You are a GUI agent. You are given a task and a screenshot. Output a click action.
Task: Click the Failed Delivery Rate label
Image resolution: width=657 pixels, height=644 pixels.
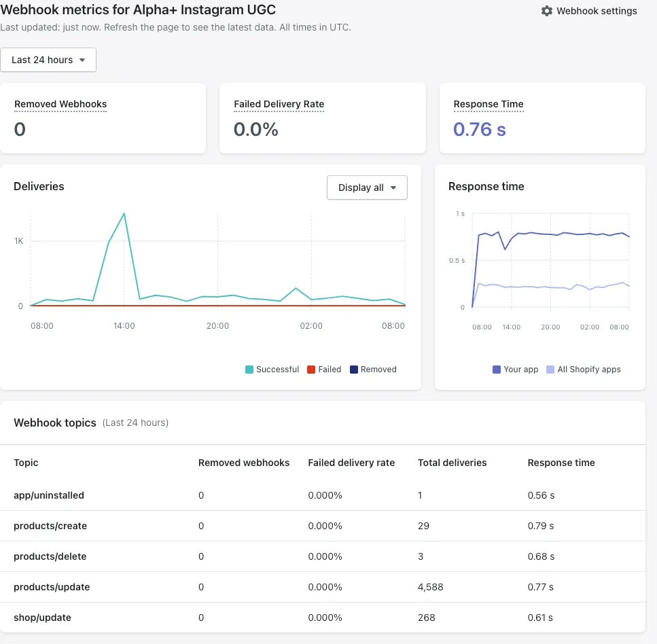(279, 104)
